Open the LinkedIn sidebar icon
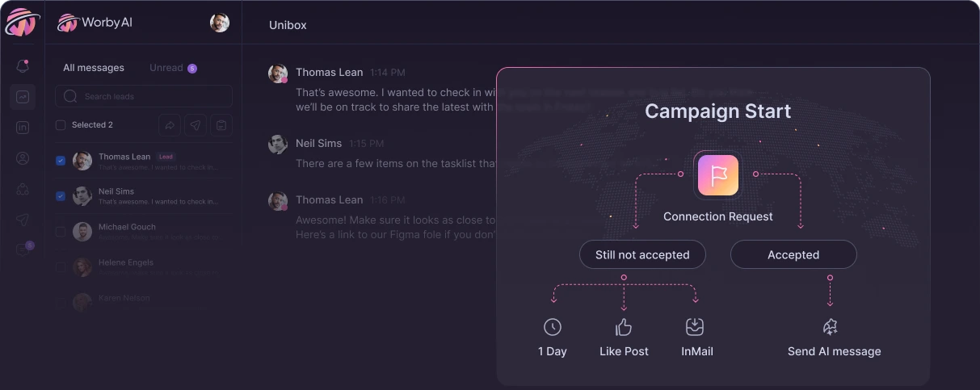 (23, 128)
